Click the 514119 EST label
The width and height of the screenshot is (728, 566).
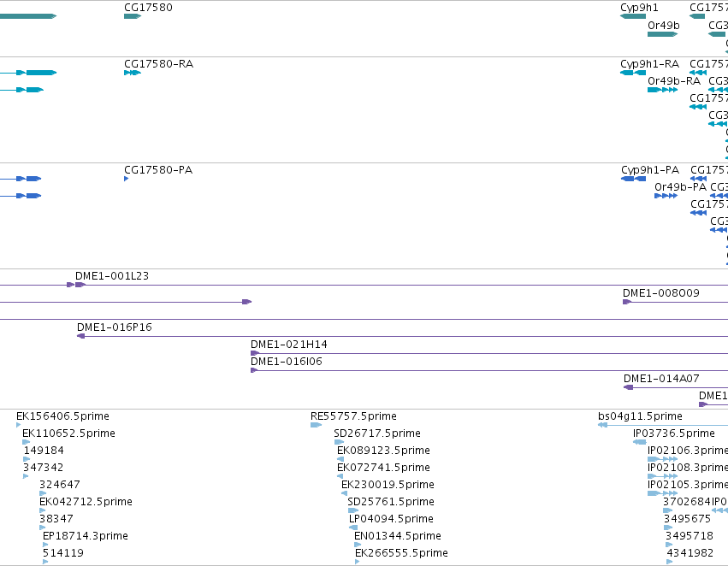(62, 553)
